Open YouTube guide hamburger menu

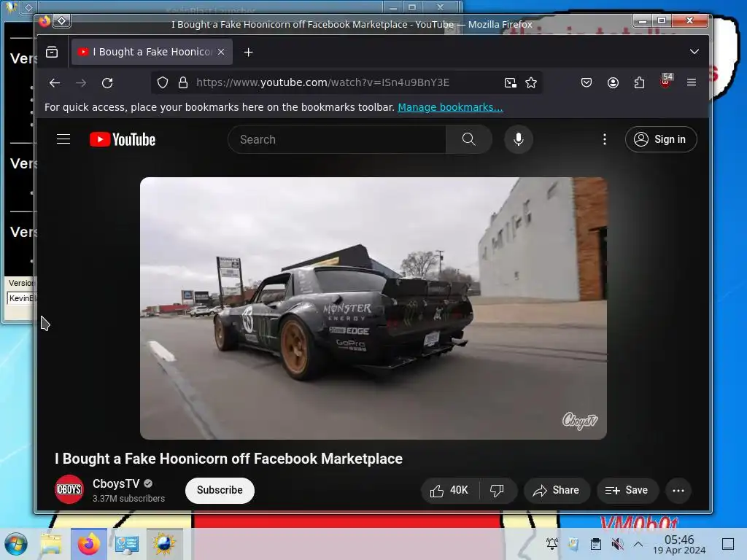pos(63,139)
